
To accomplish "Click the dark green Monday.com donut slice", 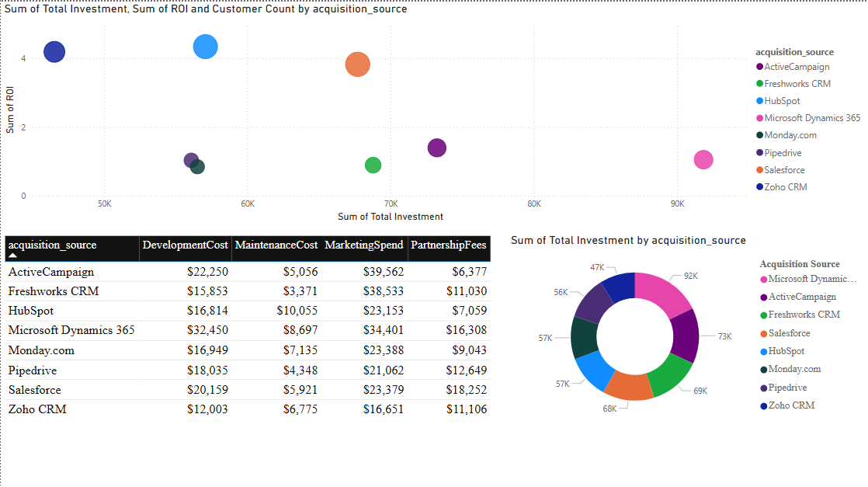I will point(584,337).
